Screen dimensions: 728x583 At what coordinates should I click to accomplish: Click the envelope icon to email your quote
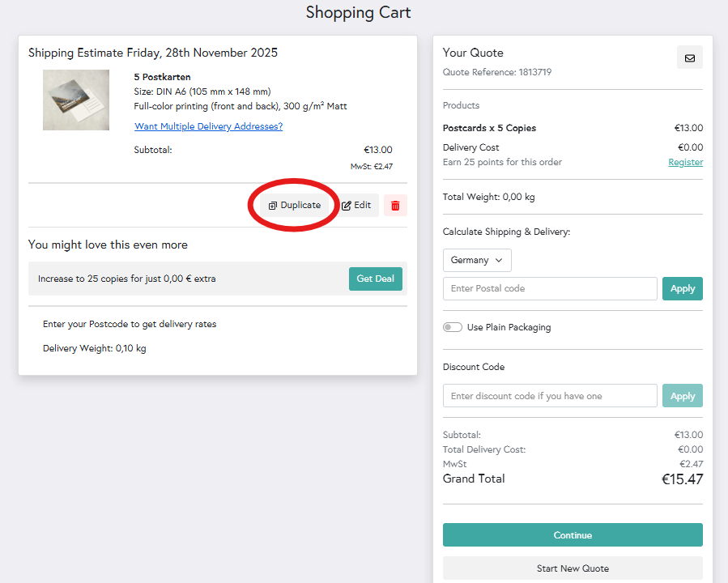click(x=689, y=57)
